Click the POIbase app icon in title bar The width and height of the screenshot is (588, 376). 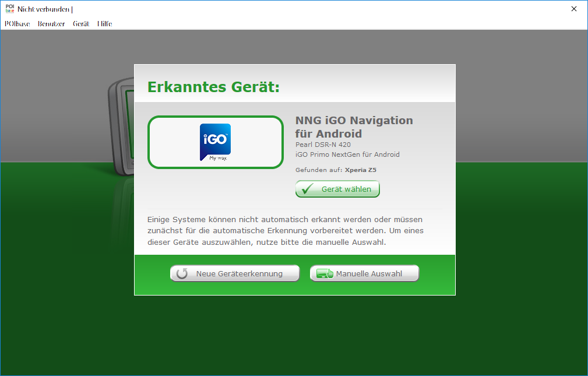coord(9,9)
